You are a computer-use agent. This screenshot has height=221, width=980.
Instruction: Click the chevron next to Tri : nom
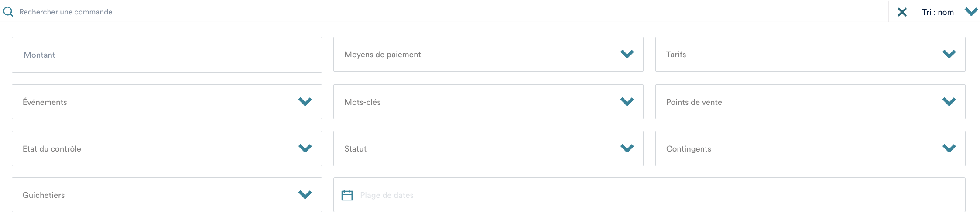click(971, 12)
